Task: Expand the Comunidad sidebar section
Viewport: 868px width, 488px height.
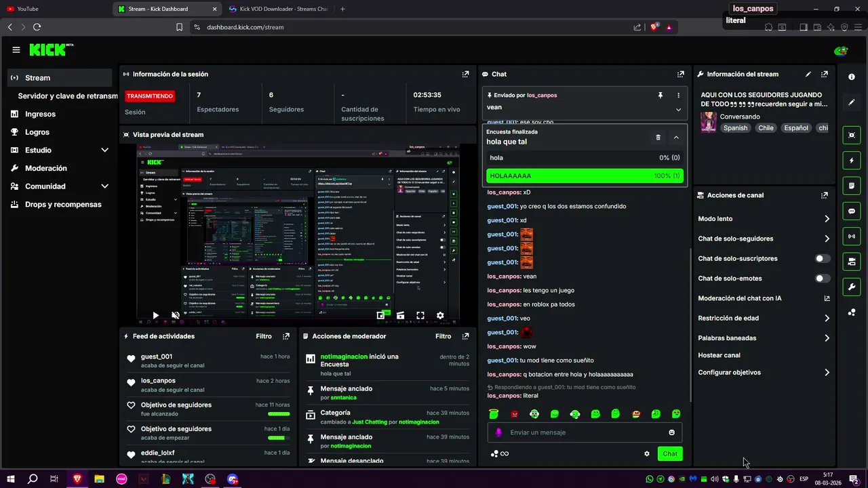Action: pyautogui.click(x=104, y=186)
